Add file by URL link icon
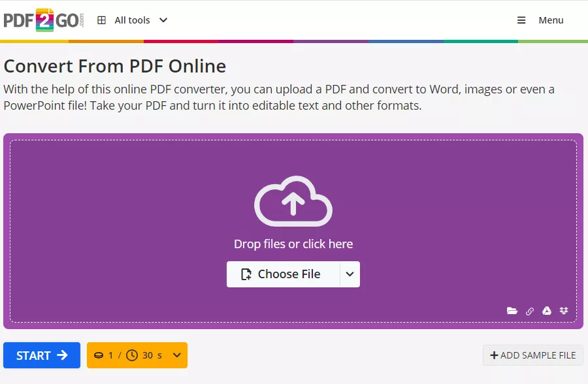 click(529, 312)
